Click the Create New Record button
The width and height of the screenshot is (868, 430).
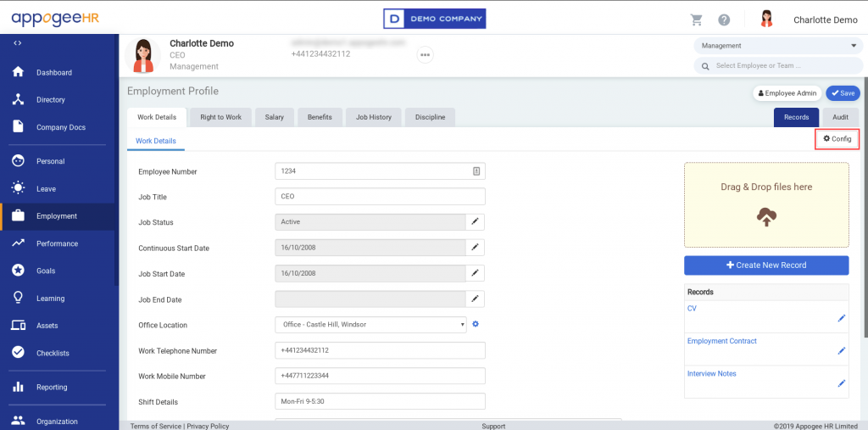765,265
